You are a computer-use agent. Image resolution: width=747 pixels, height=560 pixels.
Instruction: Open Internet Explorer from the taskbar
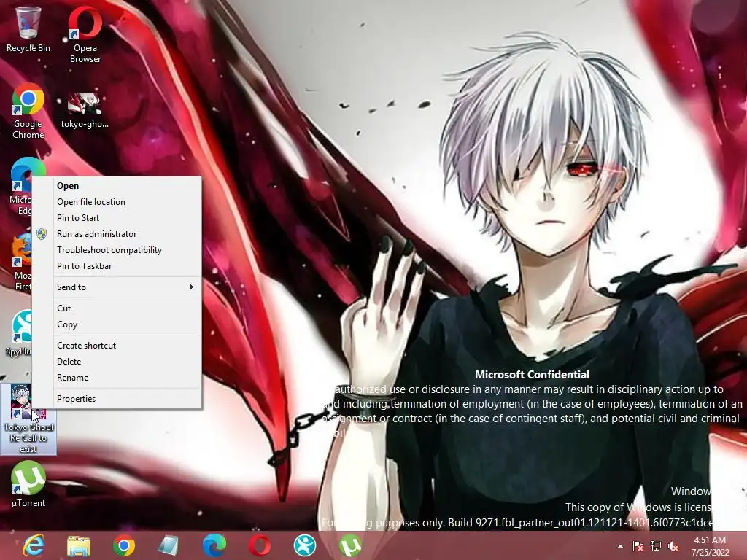34,545
